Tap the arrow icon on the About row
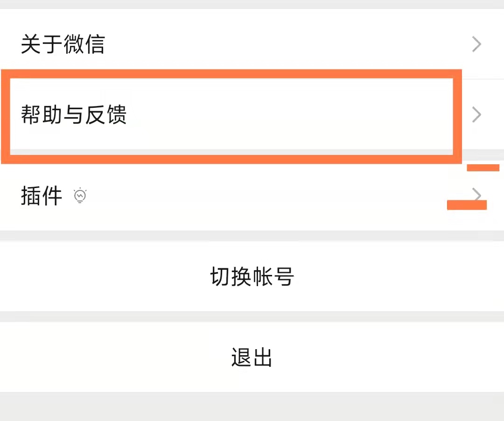 click(x=476, y=44)
